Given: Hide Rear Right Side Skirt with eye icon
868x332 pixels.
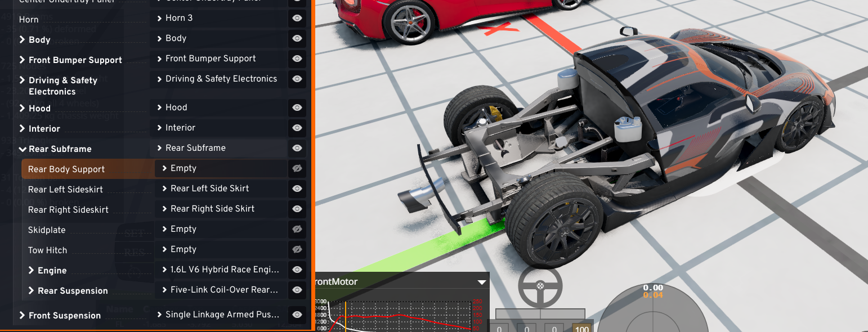Looking at the screenshot, I should coord(297,209).
